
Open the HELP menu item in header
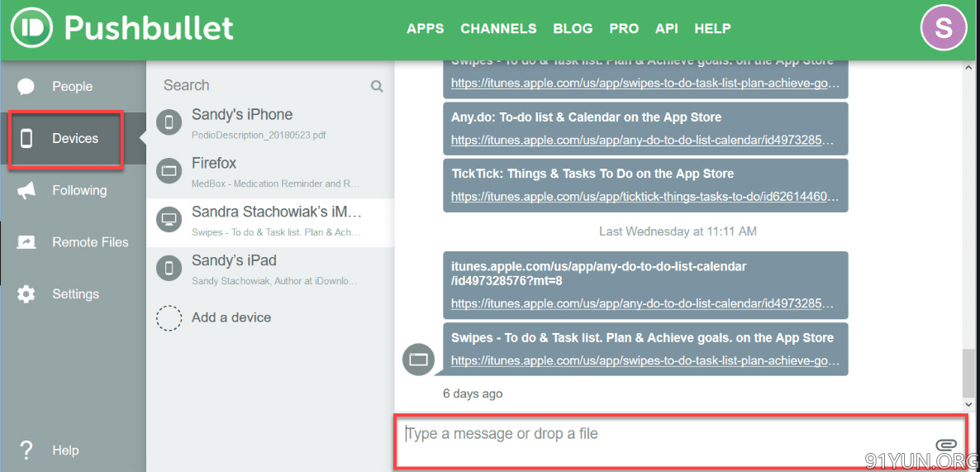(x=712, y=29)
